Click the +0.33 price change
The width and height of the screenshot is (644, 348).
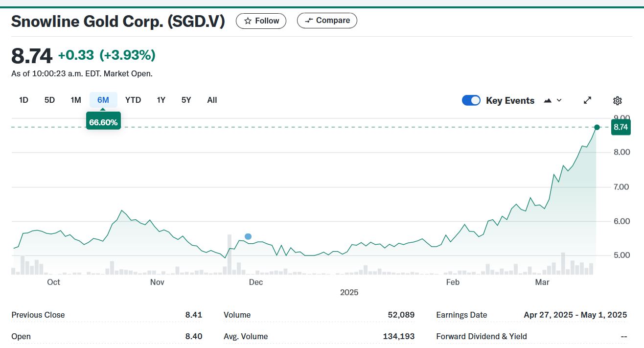76,55
